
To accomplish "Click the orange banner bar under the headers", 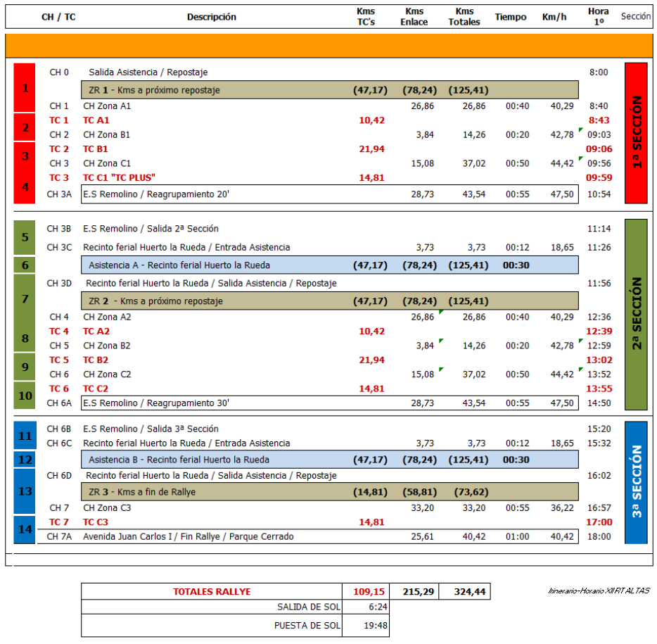I will coord(328,46).
